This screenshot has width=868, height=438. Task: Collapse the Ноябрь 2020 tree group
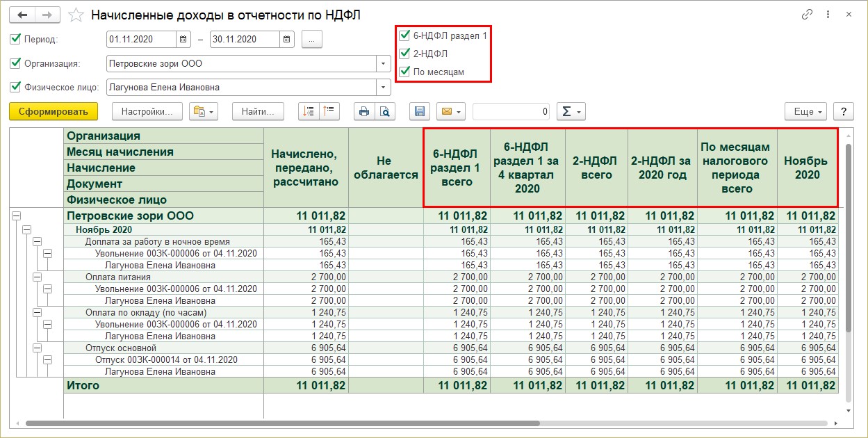[x=28, y=229]
